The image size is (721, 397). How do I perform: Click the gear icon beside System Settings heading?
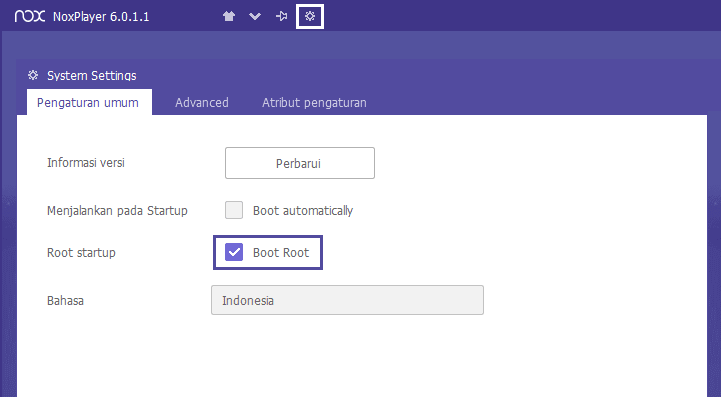coord(33,75)
